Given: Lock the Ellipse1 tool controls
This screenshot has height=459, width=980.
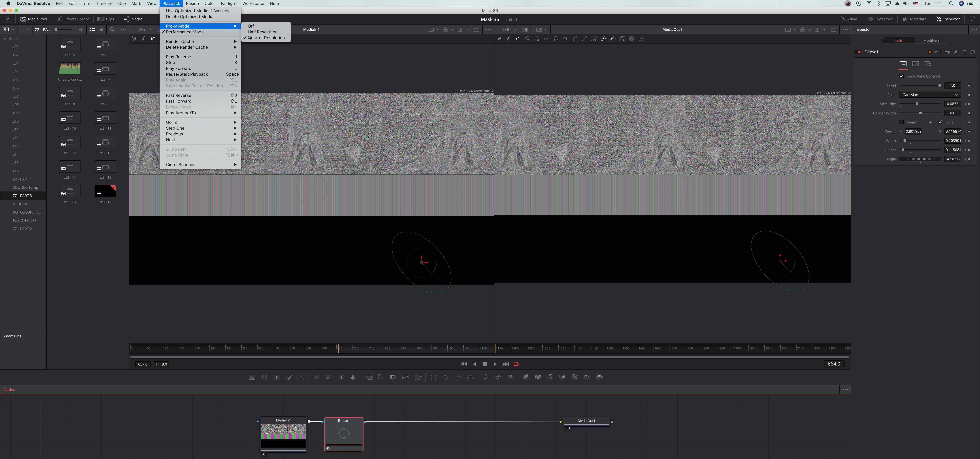Looking at the screenshot, I should [x=964, y=52].
